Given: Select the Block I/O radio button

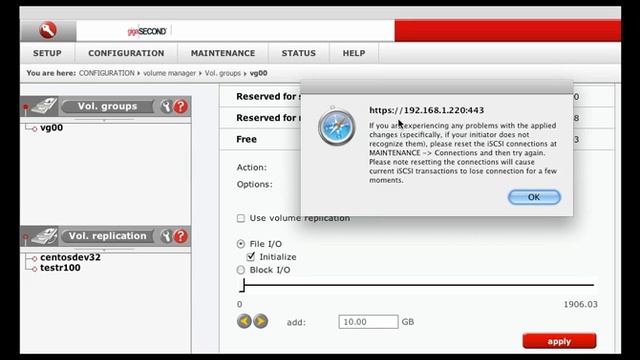Looking at the screenshot, I should 241,270.
